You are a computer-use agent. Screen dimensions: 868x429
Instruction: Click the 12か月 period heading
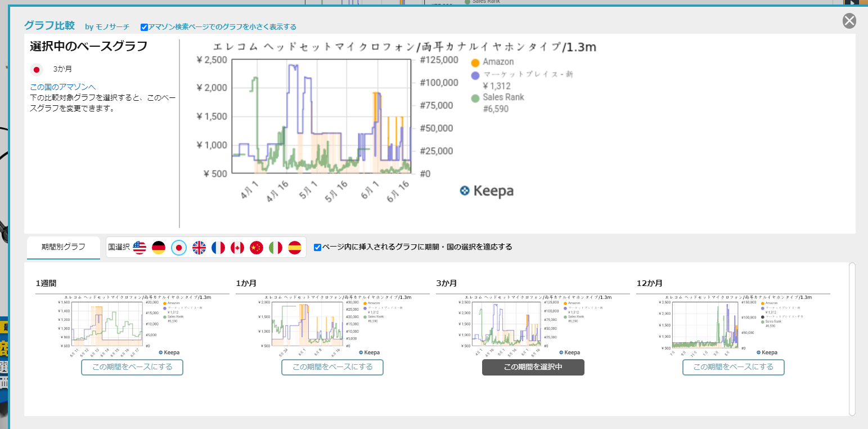pos(649,283)
